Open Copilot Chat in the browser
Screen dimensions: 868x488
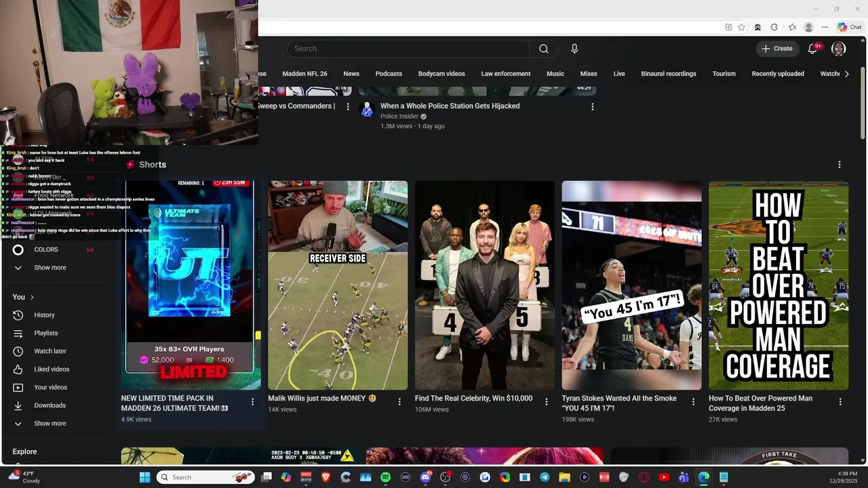pos(849,27)
